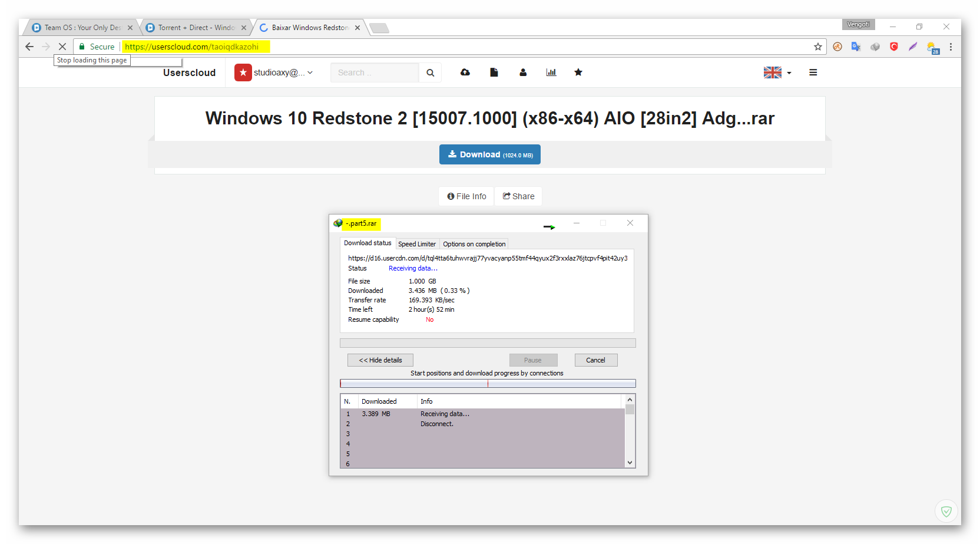
Task: Open the Userscloud user profile icon
Action: (x=523, y=72)
